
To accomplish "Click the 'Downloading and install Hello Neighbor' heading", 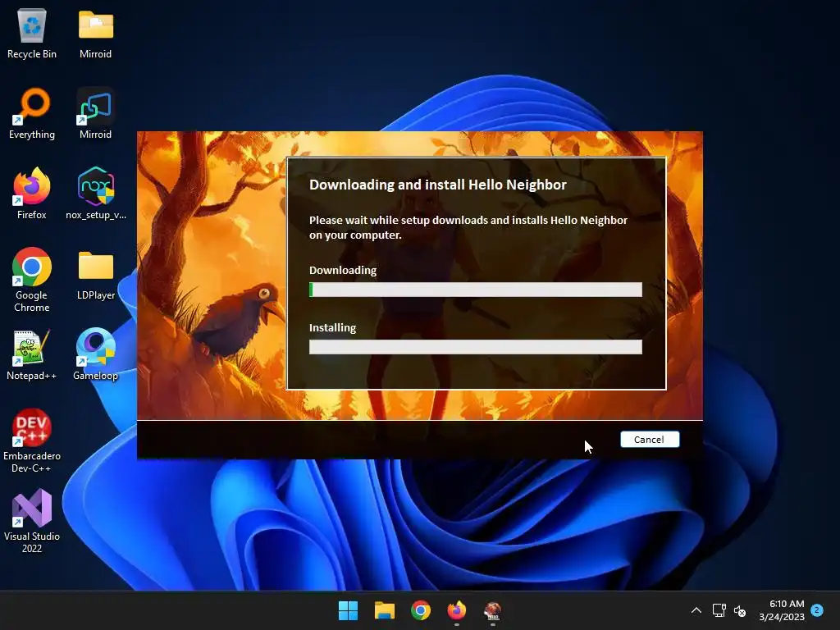I will tap(438, 185).
